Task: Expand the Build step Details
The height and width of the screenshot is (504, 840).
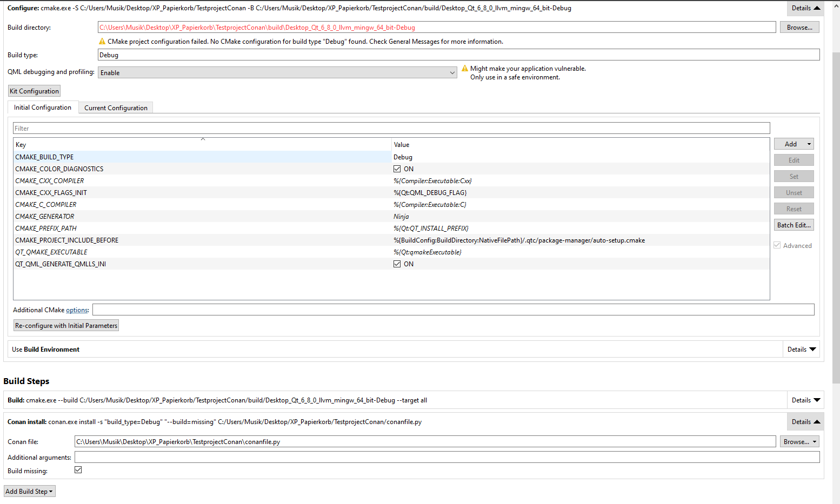Action: (x=805, y=400)
